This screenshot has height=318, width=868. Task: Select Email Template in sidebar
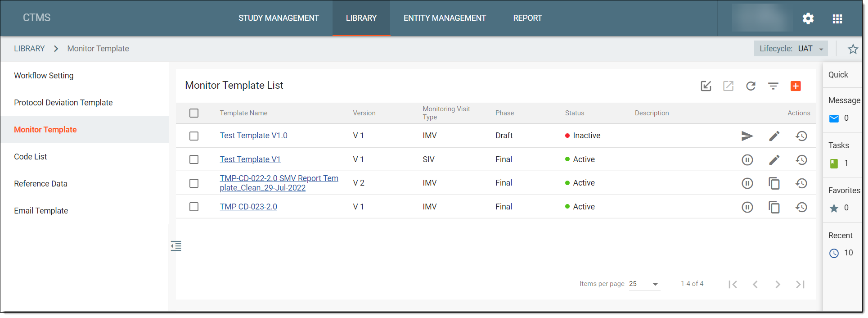pos(85,211)
